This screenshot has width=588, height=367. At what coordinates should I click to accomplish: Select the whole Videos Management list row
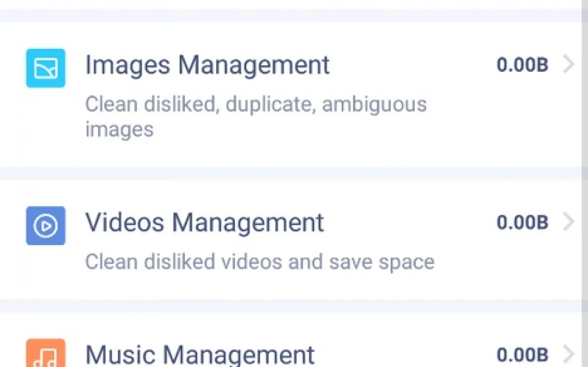coord(291,240)
